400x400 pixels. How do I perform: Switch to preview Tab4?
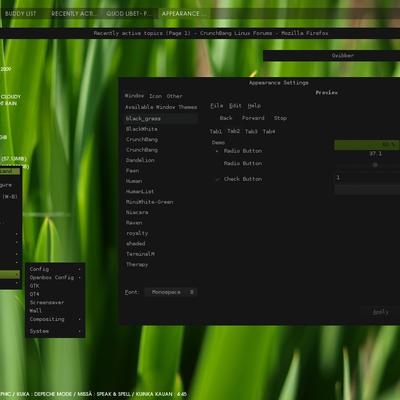[x=269, y=131]
